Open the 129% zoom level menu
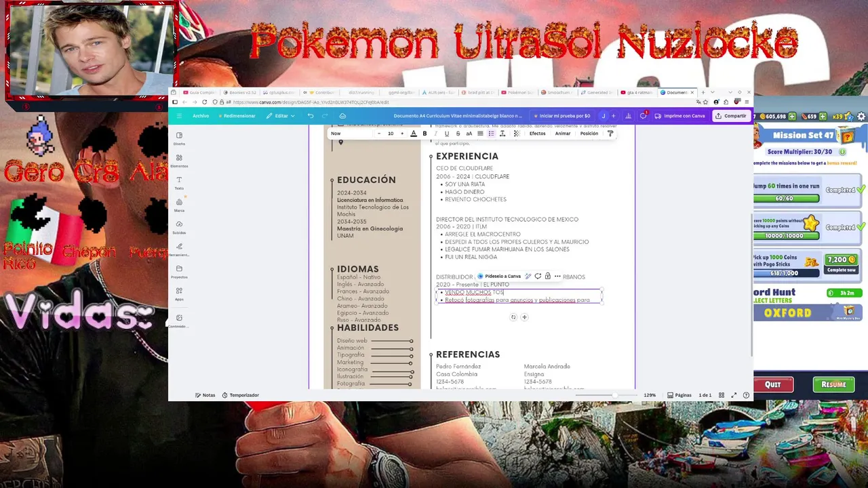Image resolution: width=868 pixels, height=488 pixels. click(650, 395)
